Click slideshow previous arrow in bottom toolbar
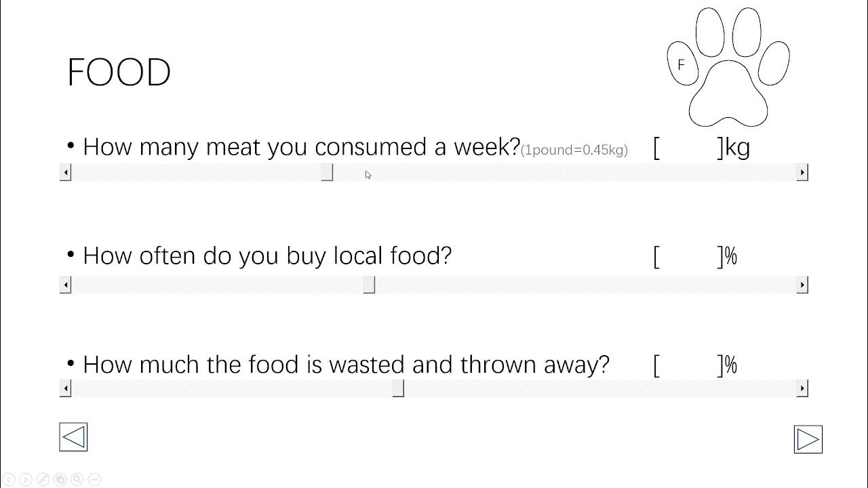The height and width of the screenshot is (488, 868). (x=9, y=480)
